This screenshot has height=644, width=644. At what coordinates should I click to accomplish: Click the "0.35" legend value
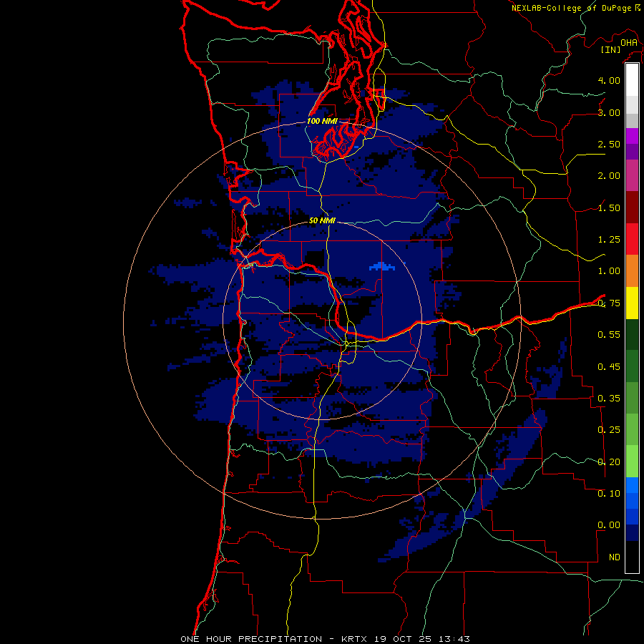[x=609, y=399]
